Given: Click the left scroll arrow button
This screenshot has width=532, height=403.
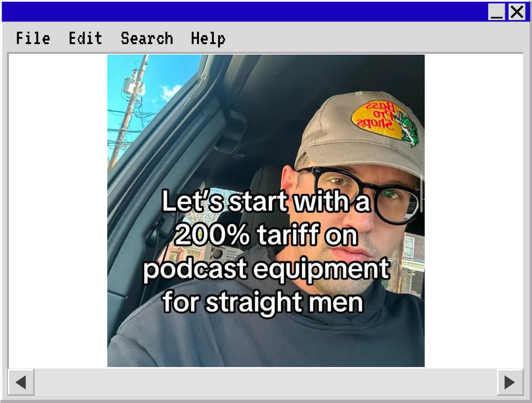Looking at the screenshot, I should [x=21, y=382].
